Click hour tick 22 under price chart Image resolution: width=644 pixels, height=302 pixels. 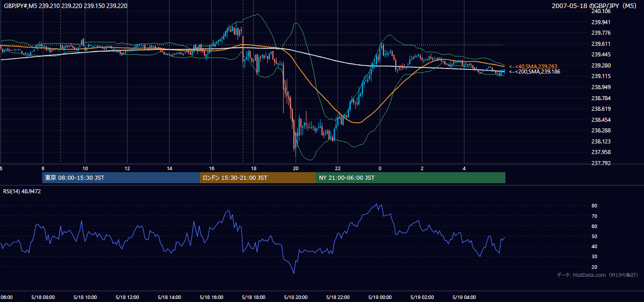click(338, 168)
